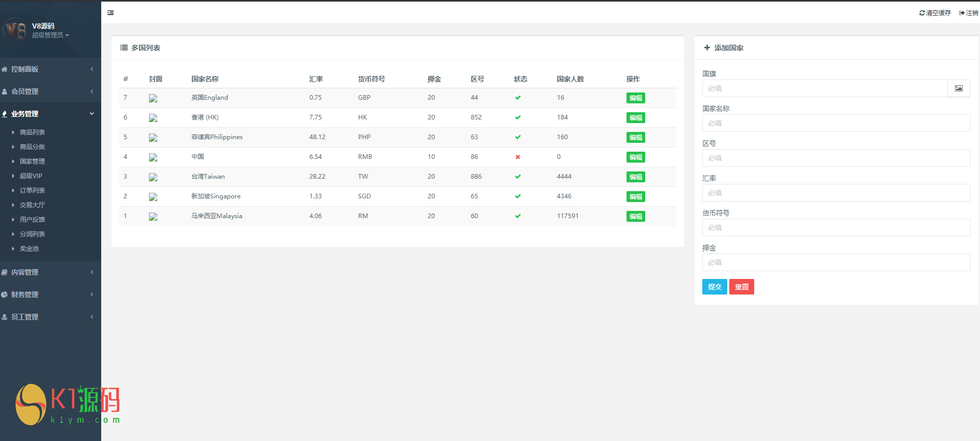The height and width of the screenshot is (441, 980).
Task: Reset the form with 重置 button
Action: point(742,287)
